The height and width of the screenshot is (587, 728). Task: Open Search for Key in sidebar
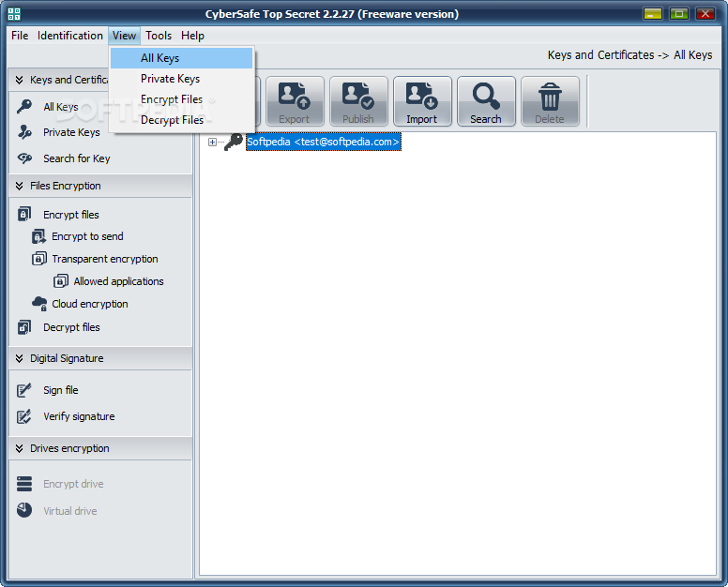pos(77,158)
